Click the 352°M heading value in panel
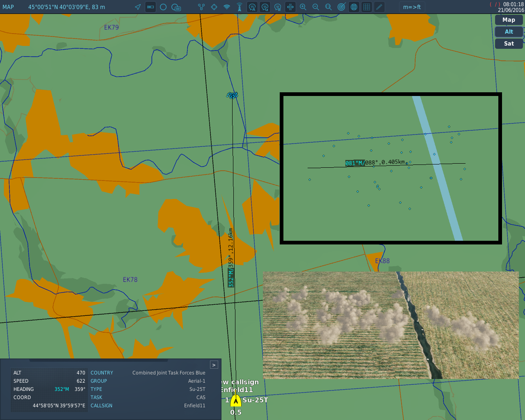This screenshot has height=420, width=525. [62, 389]
